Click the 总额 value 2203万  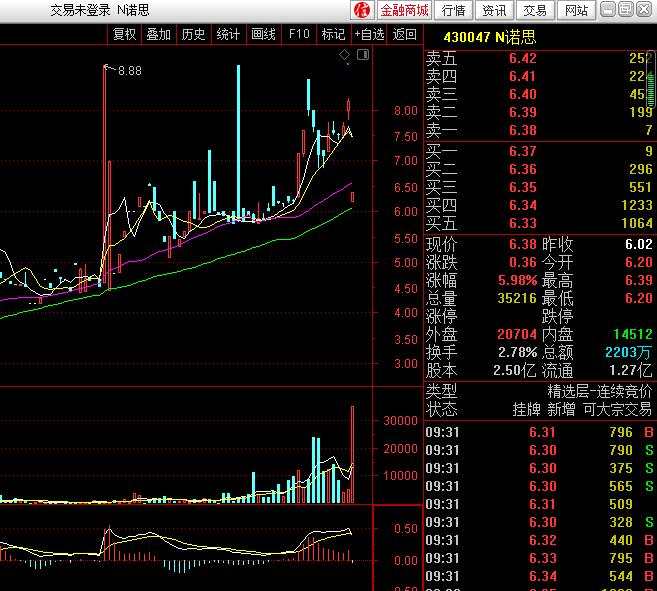[628, 353]
